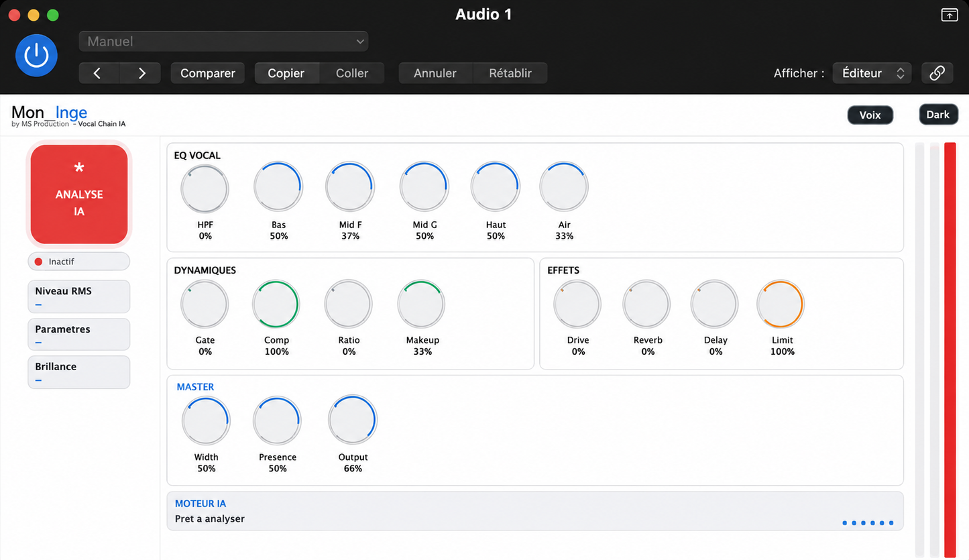Click the window pop-out icon top right
Viewport: 969px width, 560px height.
click(950, 15)
